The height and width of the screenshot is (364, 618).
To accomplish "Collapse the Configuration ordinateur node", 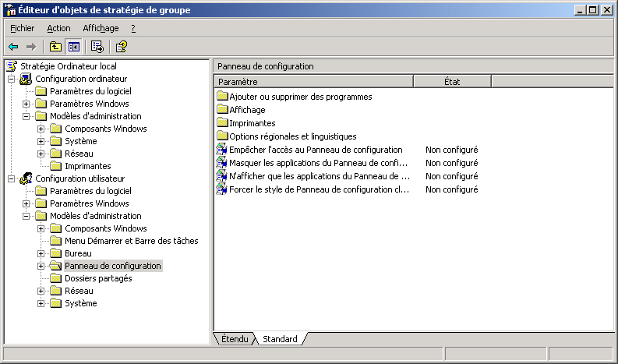I will [x=11, y=79].
